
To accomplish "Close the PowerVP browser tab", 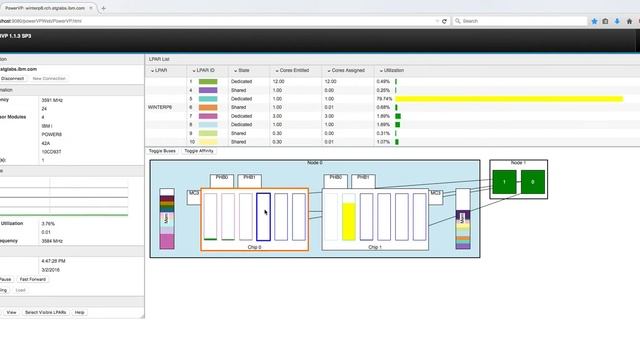I will (x=91, y=8).
